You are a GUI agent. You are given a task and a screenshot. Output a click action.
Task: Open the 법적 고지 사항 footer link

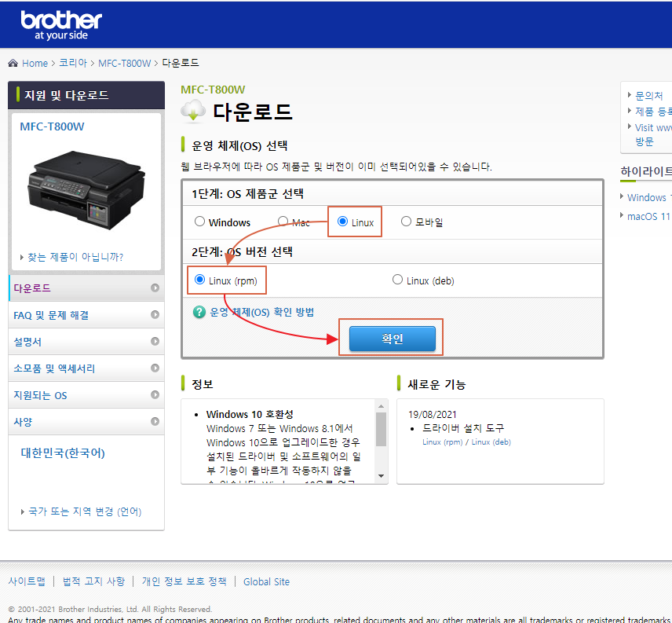click(94, 581)
